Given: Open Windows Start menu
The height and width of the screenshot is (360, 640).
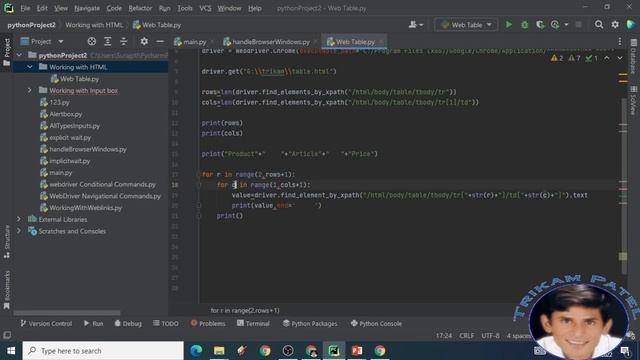Looking at the screenshot, I should 11,351.
